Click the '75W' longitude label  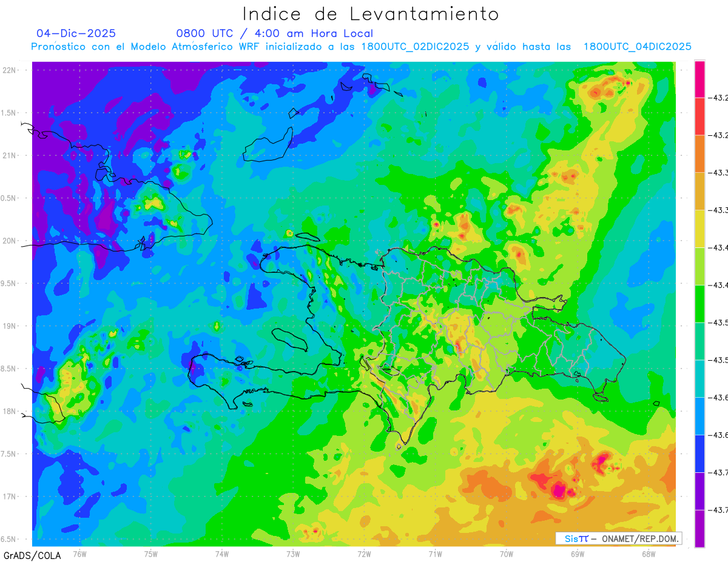[x=151, y=554]
